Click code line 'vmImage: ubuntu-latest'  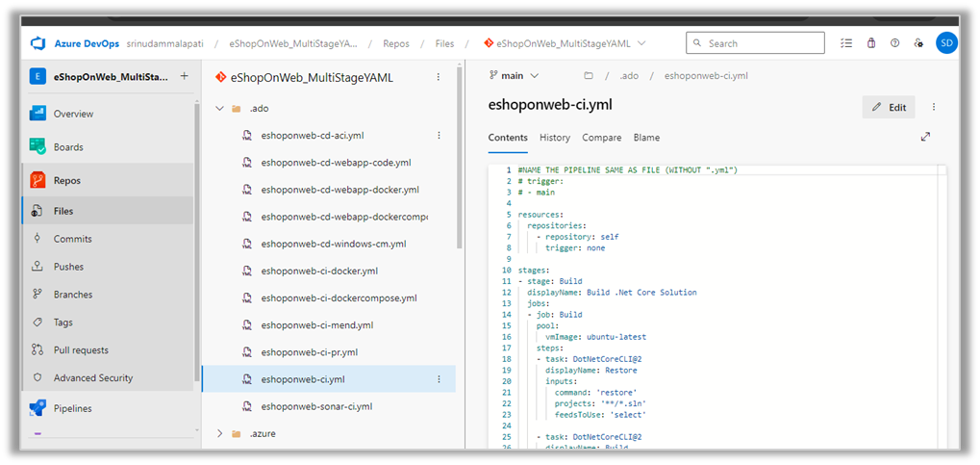click(595, 337)
